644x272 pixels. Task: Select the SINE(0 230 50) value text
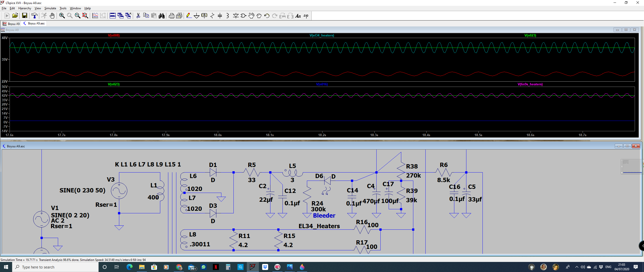click(83, 190)
